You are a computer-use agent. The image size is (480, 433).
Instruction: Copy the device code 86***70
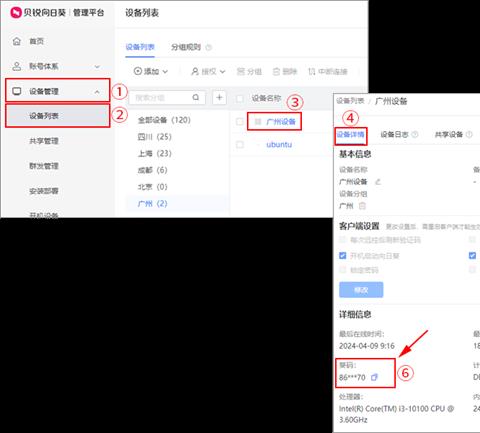(374, 377)
